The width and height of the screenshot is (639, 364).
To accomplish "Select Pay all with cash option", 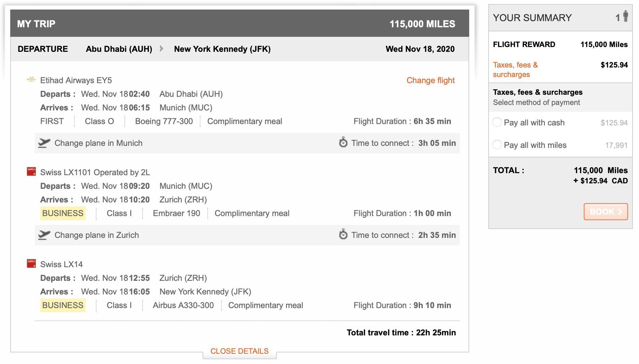I will coord(497,122).
